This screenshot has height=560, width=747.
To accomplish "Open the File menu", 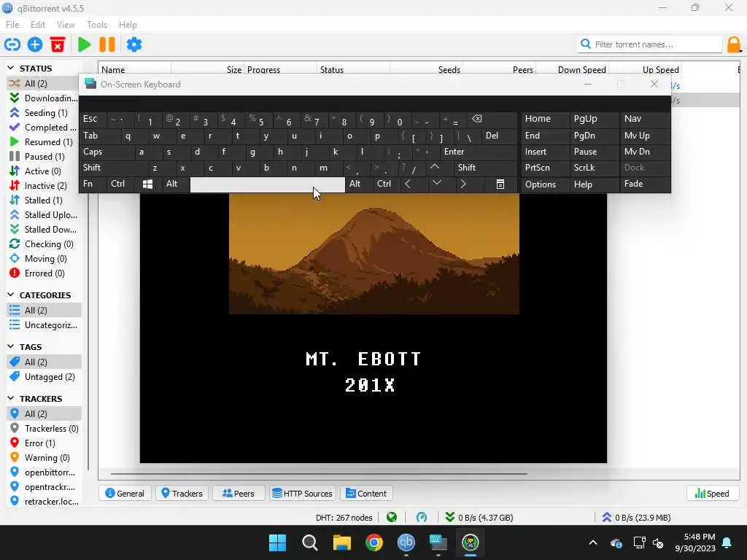I will 12,25.
